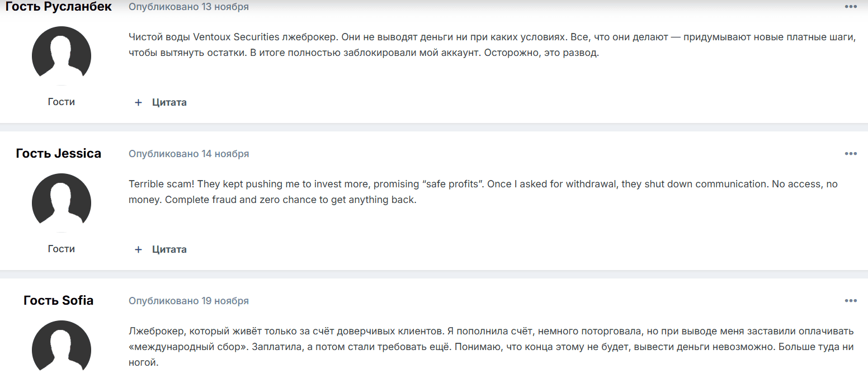Quote Русланбек's post with Цитата

click(161, 102)
